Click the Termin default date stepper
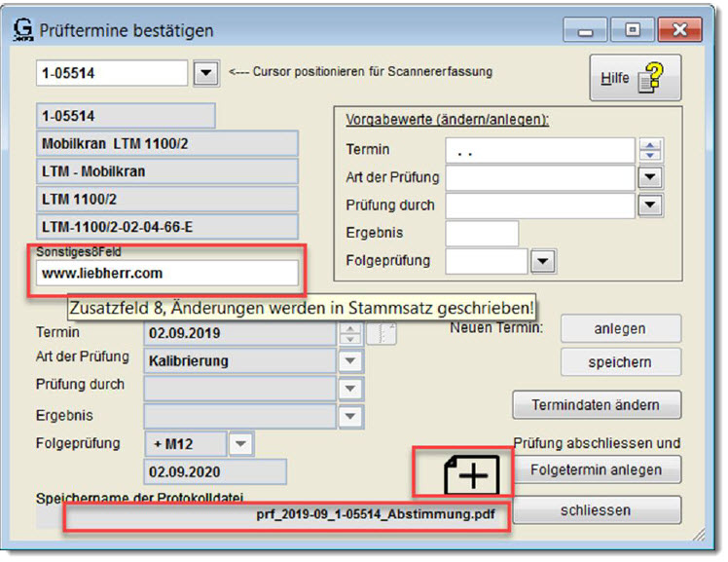Screen dimensions: 728x562 650,150
